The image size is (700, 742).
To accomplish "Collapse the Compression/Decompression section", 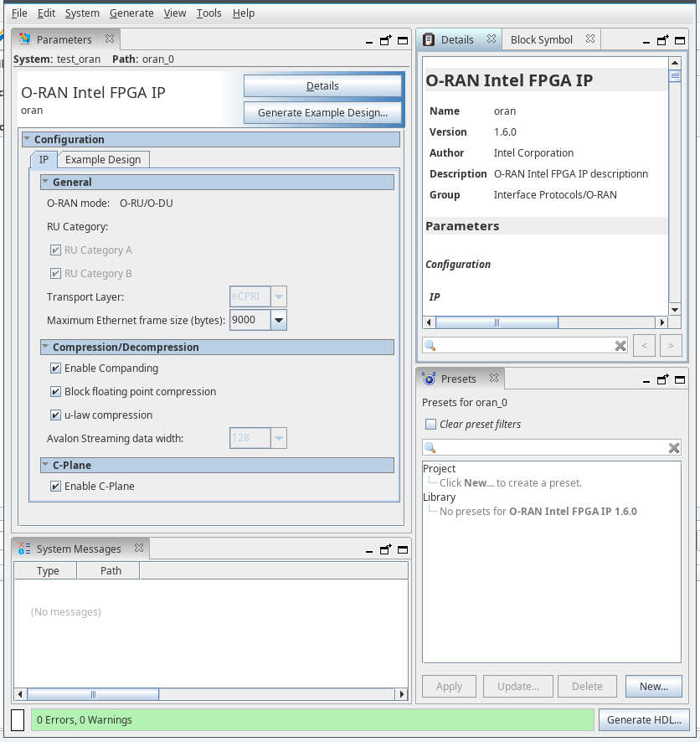I will click(45, 347).
